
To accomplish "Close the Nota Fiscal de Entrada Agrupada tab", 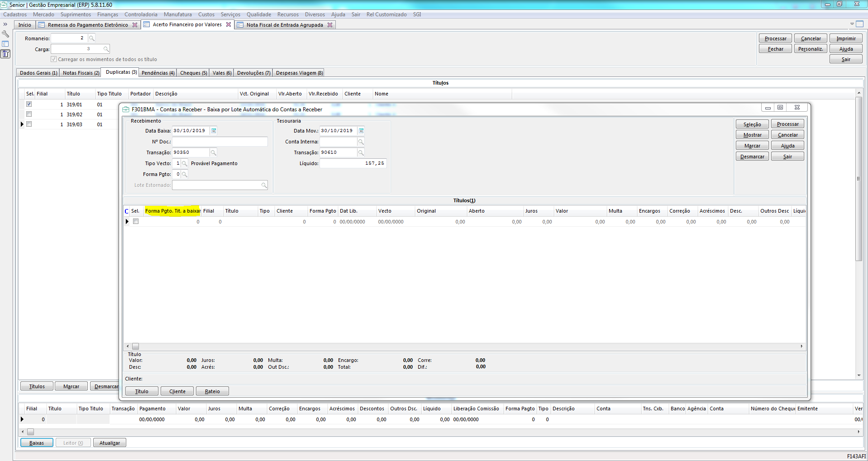I will tap(330, 25).
